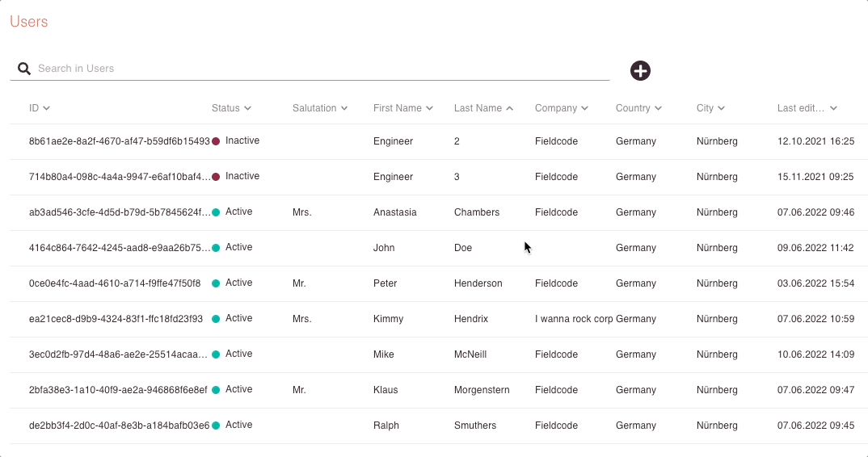Open the ID column sort chevron
This screenshot has width=868, height=457.
click(47, 108)
